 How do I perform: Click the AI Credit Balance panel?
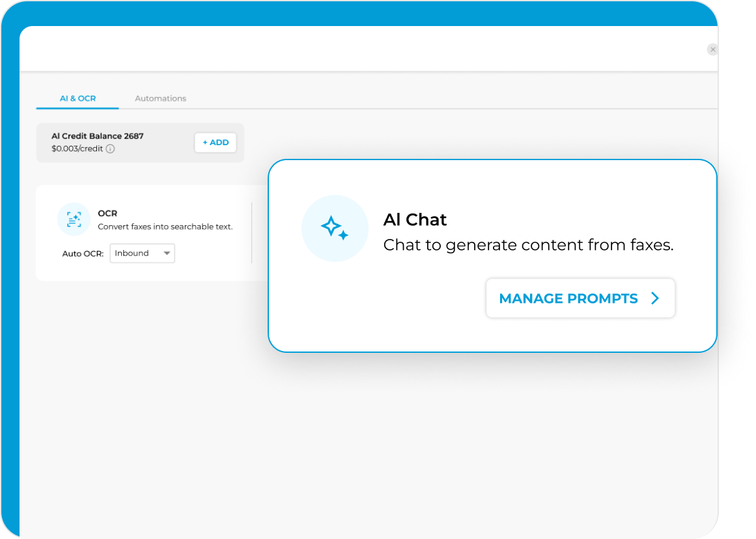(x=140, y=142)
